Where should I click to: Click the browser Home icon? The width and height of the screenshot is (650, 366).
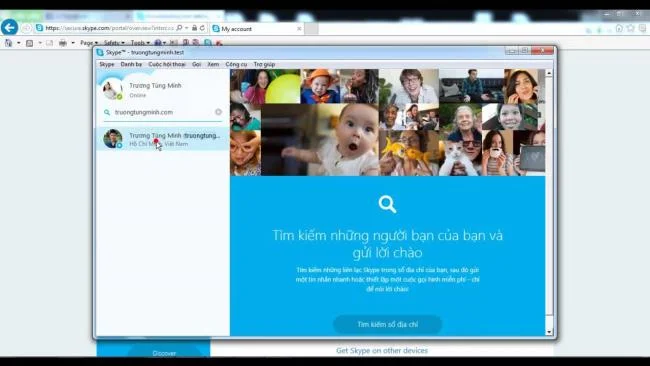pyautogui.click(x=619, y=28)
